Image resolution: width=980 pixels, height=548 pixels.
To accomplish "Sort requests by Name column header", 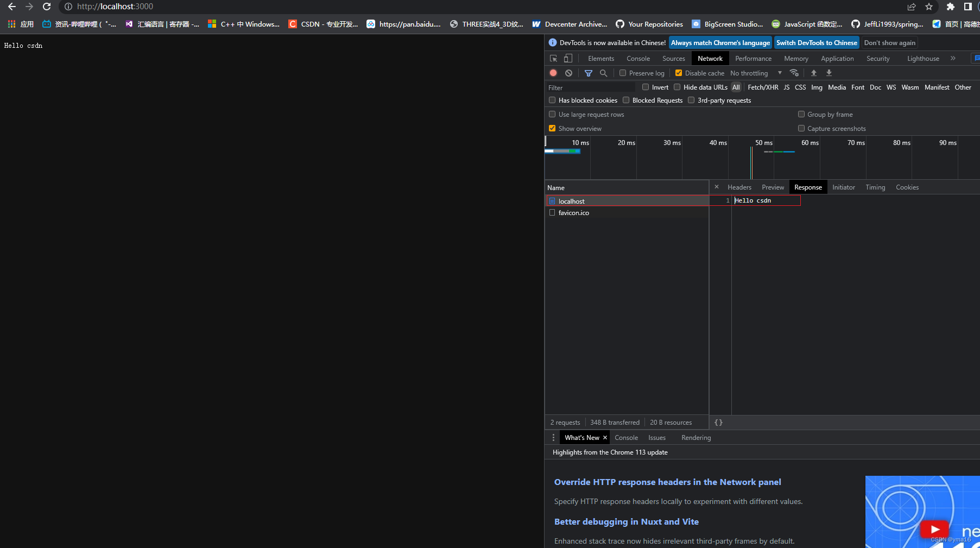I will [627, 187].
